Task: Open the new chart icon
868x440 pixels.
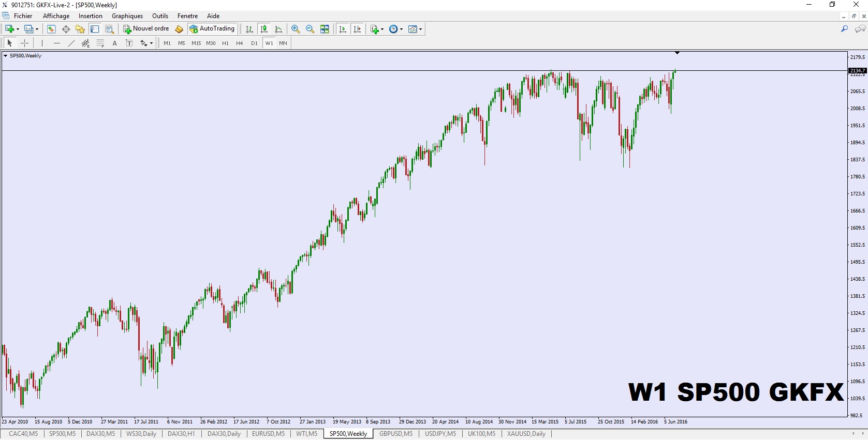Action: (9, 29)
